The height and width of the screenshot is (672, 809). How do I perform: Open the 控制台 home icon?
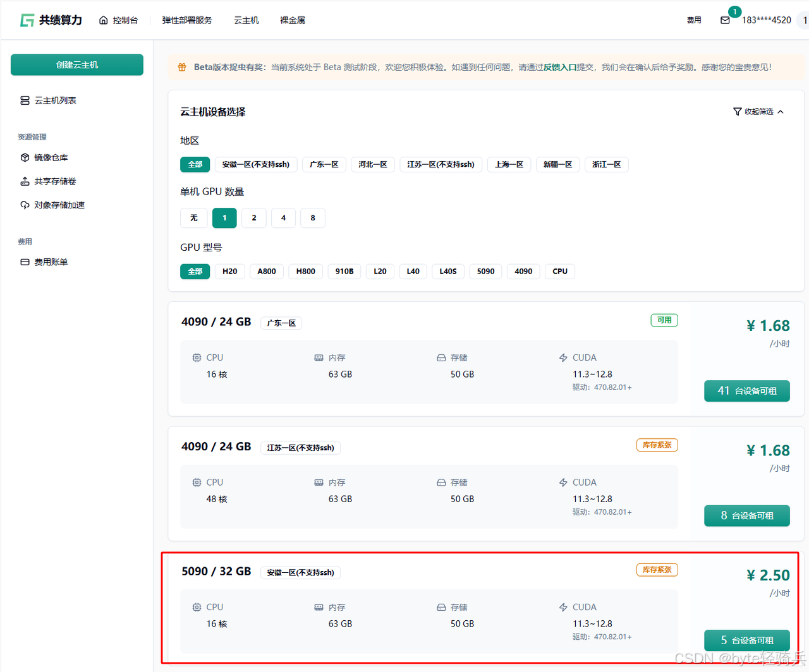pos(104,20)
